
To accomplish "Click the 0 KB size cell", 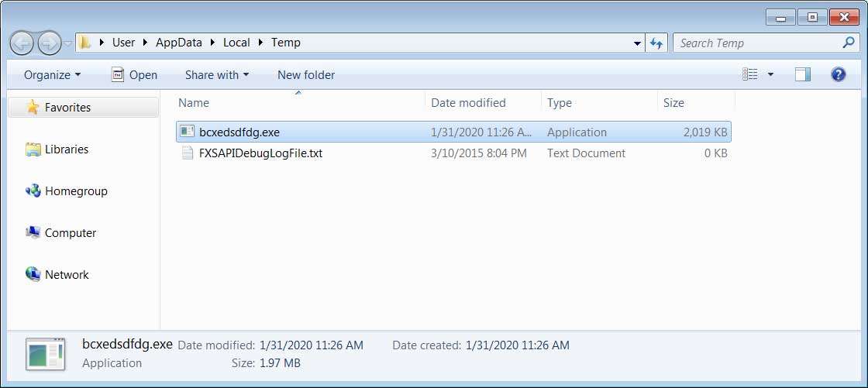I will 715,153.
